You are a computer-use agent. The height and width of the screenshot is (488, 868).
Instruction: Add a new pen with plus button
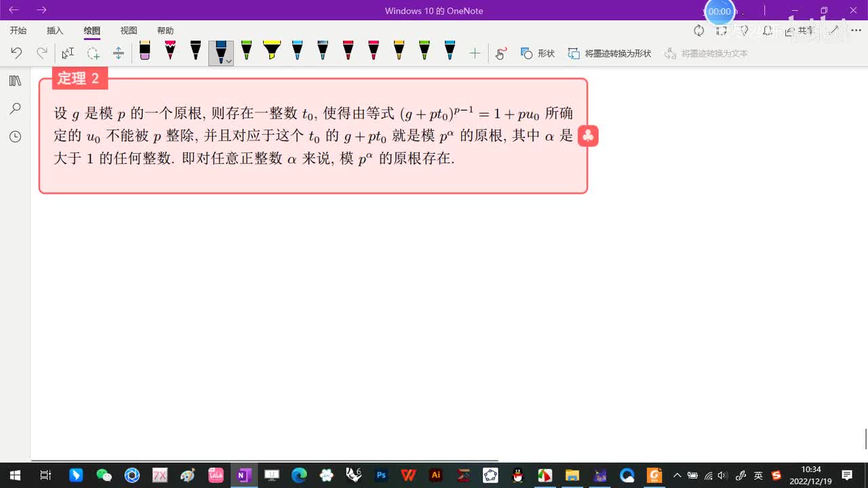[475, 53]
